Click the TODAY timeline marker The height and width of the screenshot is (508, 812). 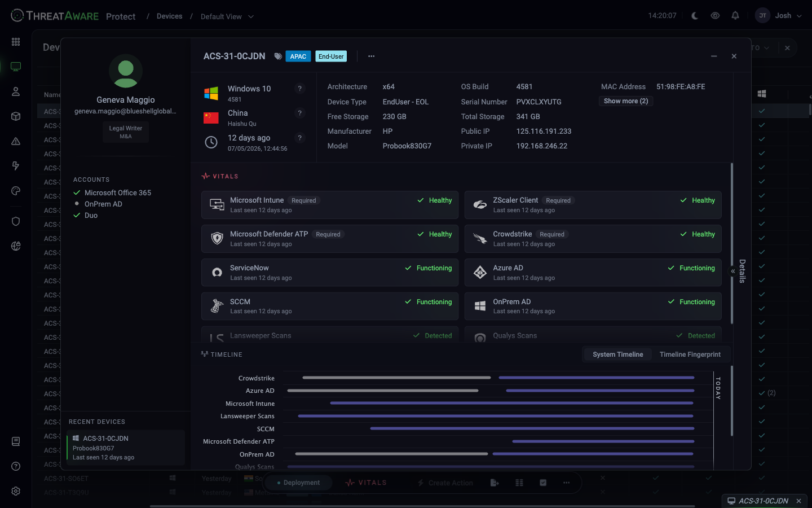click(718, 388)
